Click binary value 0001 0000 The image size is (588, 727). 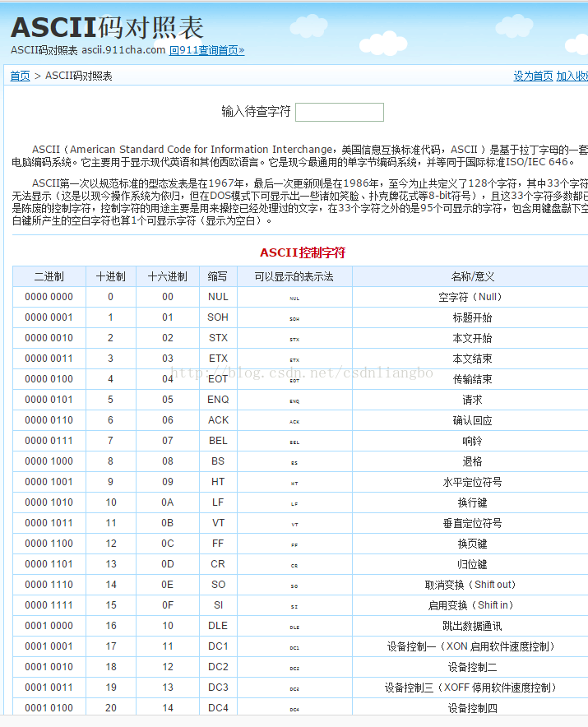[49, 626]
